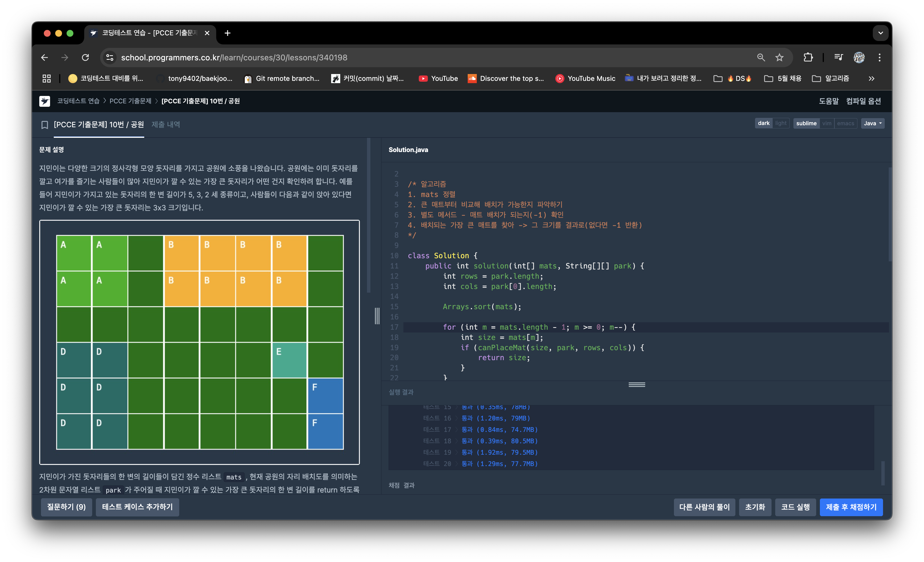Image resolution: width=924 pixels, height=562 pixels.
Task: Open the YouTube Music bookmark
Action: pos(585,78)
